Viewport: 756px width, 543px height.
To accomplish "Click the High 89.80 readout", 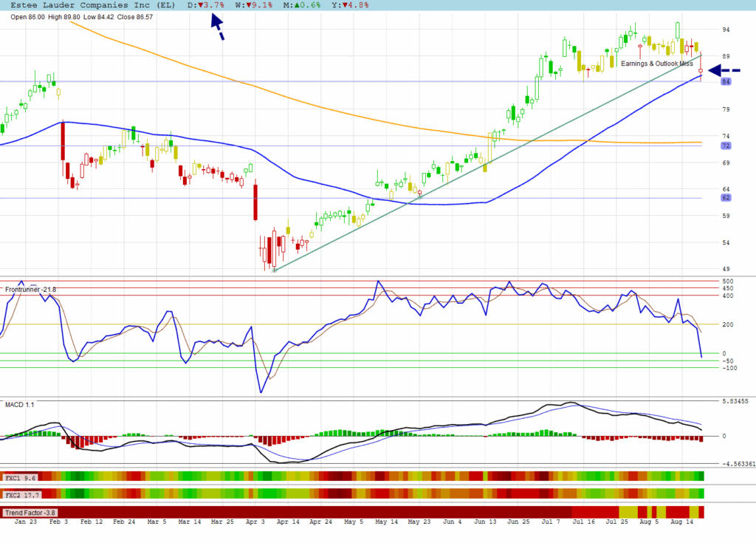I will tap(64, 17).
